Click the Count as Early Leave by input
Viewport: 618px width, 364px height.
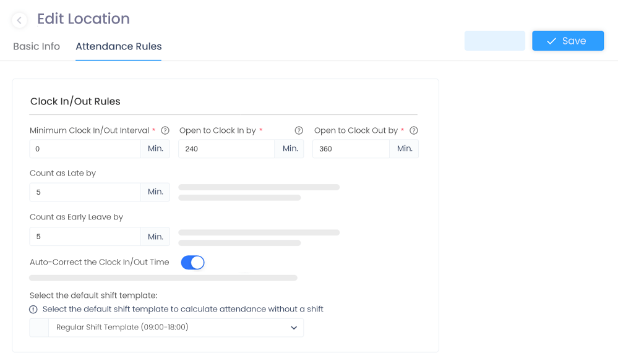click(x=85, y=237)
